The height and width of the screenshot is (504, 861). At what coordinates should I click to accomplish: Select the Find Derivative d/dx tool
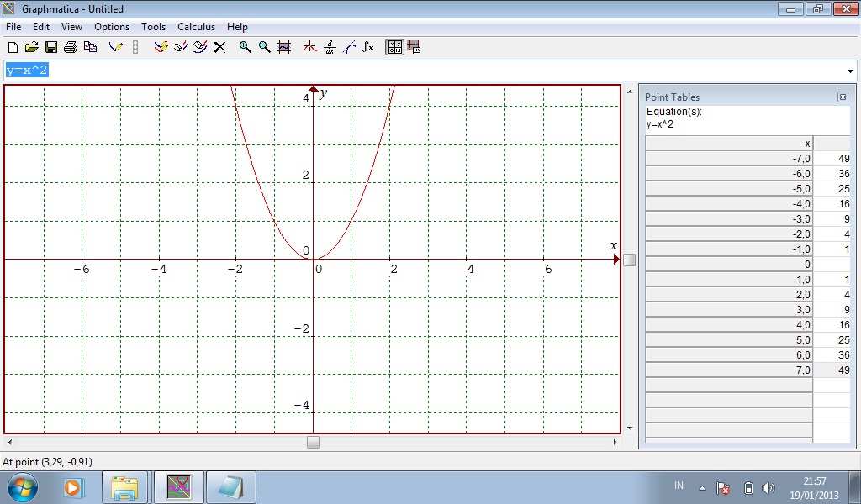click(x=330, y=47)
